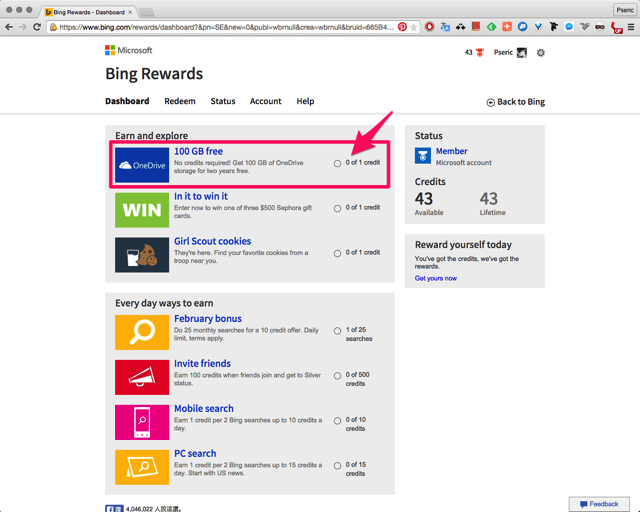Click the Pinterest icon in the address bar

coord(402,27)
